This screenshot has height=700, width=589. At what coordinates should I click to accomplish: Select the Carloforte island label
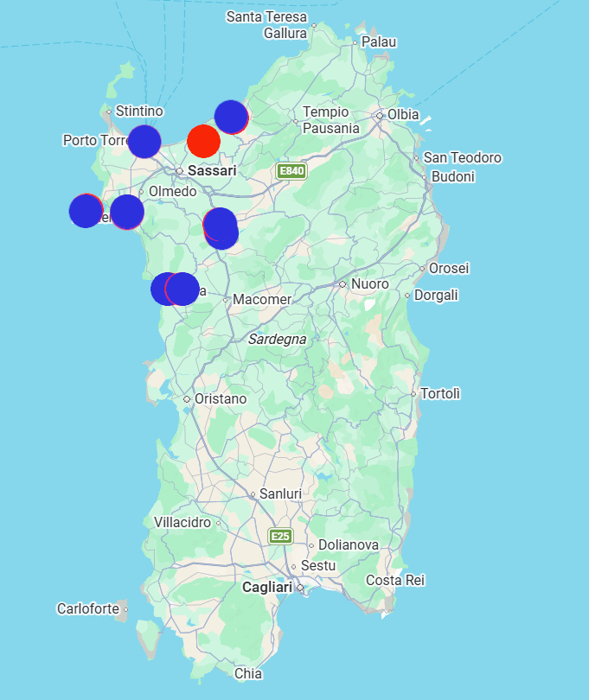point(88,608)
